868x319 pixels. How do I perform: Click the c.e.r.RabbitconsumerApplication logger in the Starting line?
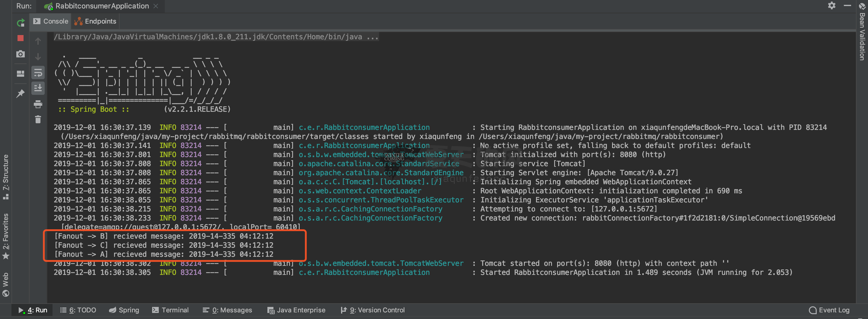364,127
